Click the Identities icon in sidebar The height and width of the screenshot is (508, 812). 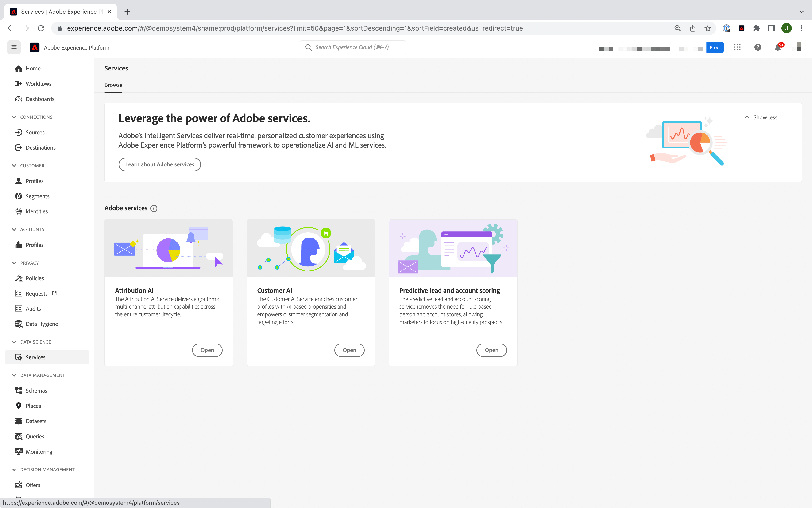pyautogui.click(x=19, y=211)
